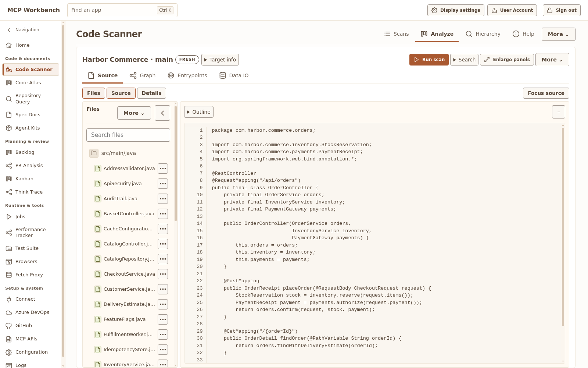The height and width of the screenshot is (368, 588).
Task: Switch to the Graph tab
Action: click(x=143, y=75)
